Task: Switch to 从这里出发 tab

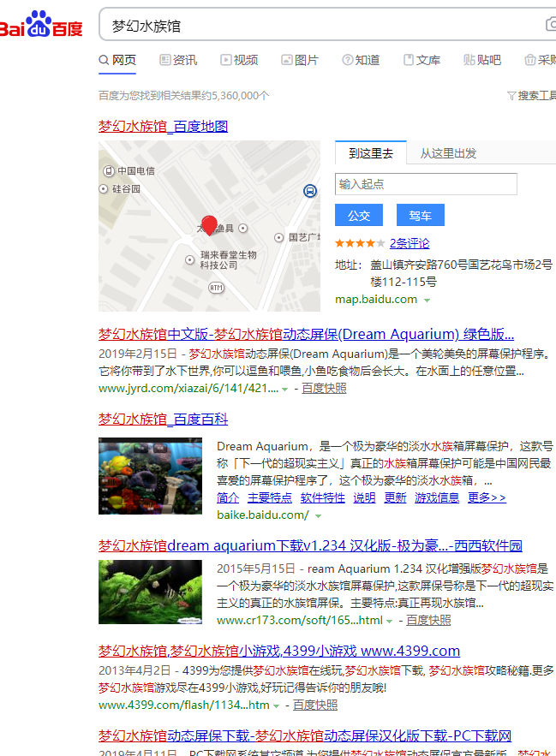Action: [448, 153]
